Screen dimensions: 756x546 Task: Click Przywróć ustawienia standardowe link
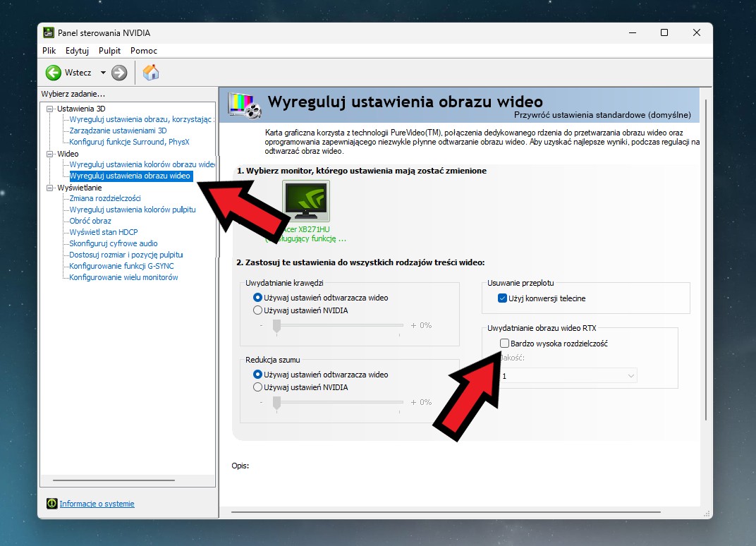(x=602, y=115)
